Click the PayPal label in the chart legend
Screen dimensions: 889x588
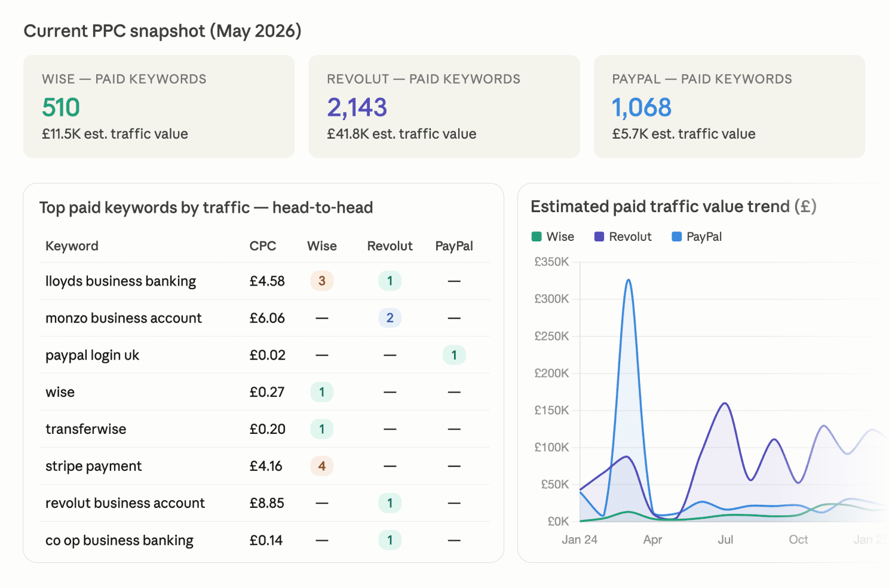pyautogui.click(x=704, y=237)
